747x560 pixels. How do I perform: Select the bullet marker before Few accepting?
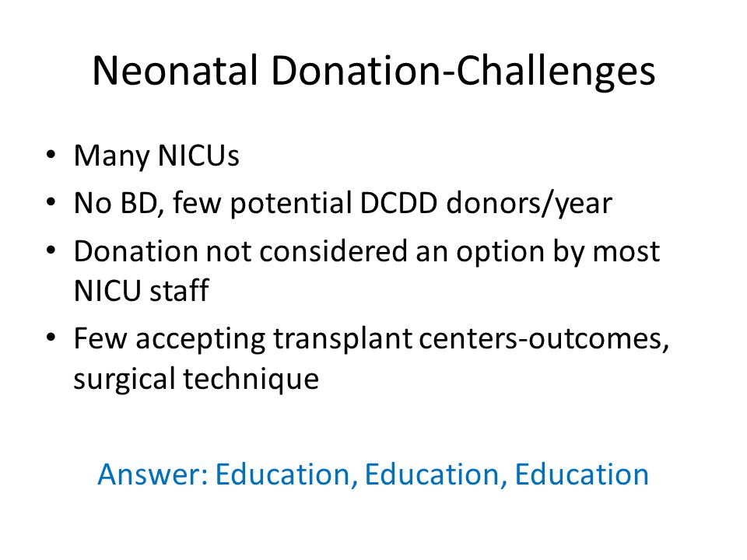click(51, 338)
